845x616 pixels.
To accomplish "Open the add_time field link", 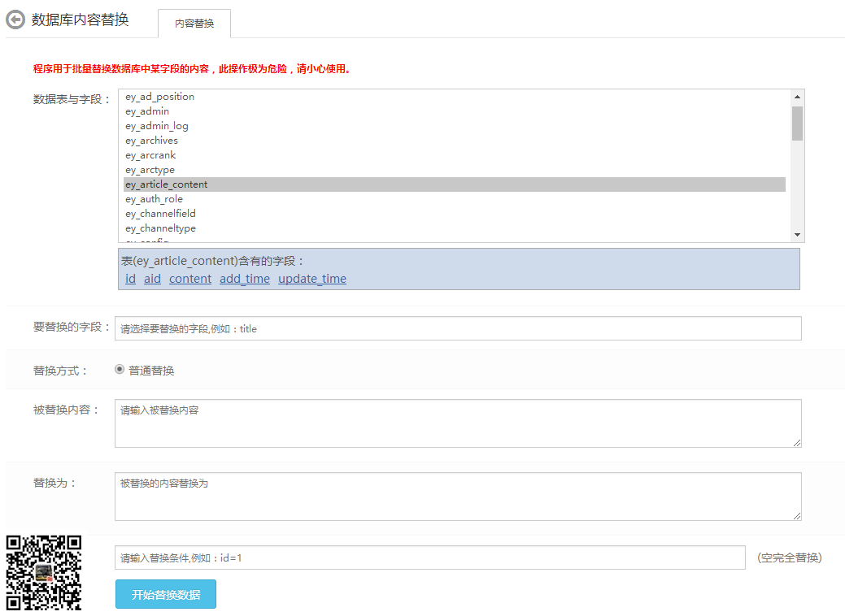I will [x=244, y=278].
